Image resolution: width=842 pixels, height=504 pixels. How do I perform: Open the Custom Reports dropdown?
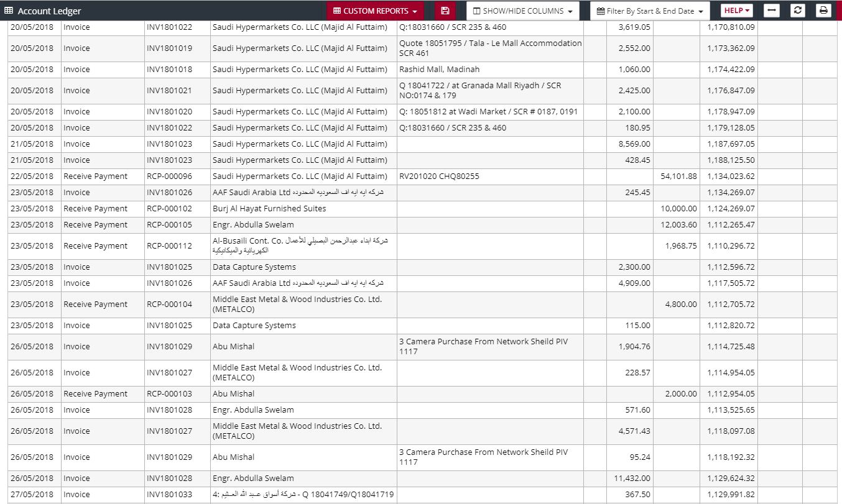pyautogui.click(x=375, y=11)
